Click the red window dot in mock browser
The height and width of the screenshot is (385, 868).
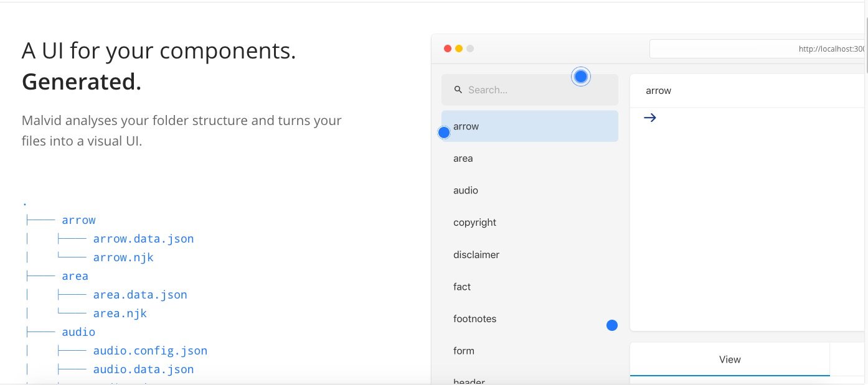click(x=447, y=49)
